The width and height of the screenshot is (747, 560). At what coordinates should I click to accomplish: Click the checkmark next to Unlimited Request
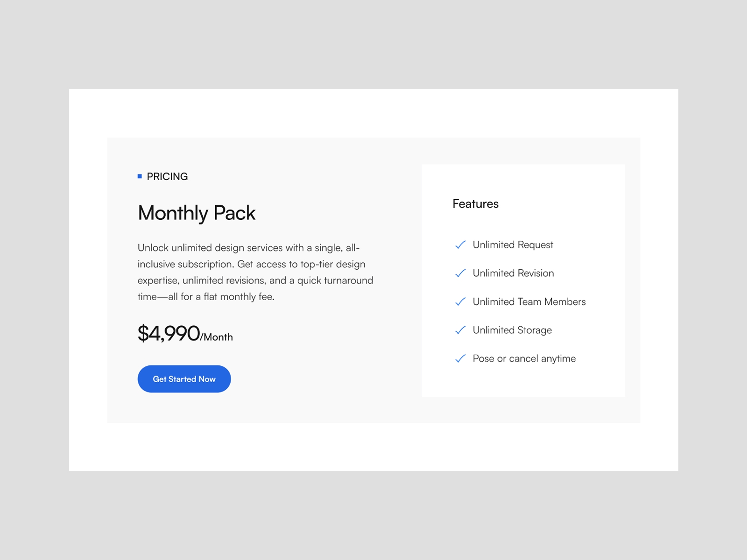[x=460, y=245]
